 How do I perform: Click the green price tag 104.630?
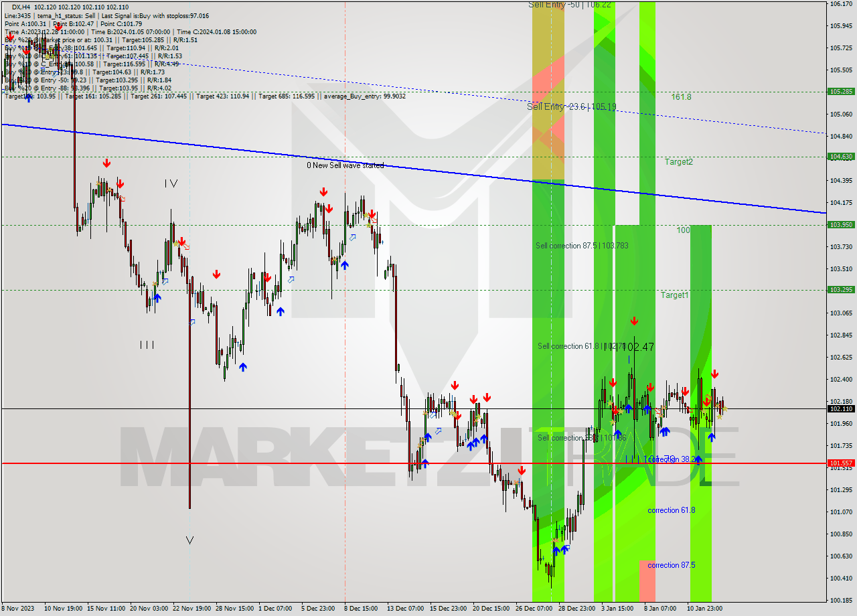(841, 157)
